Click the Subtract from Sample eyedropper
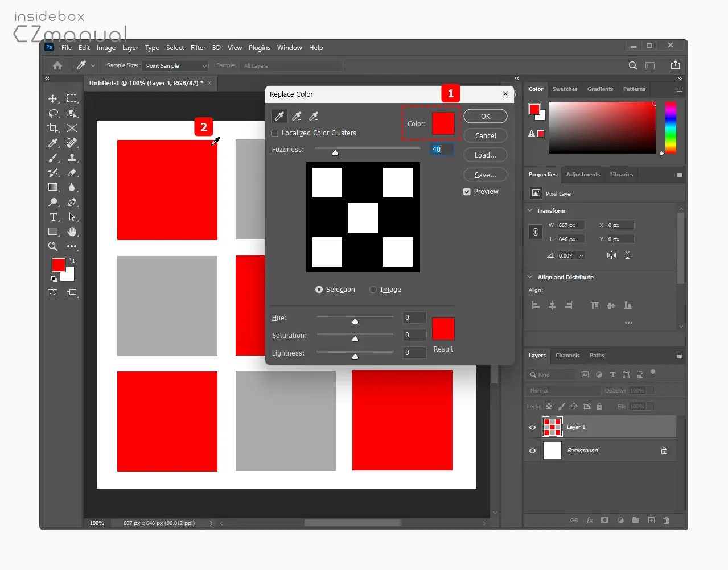Image resolution: width=728 pixels, height=570 pixels. (x=314, y=116)
